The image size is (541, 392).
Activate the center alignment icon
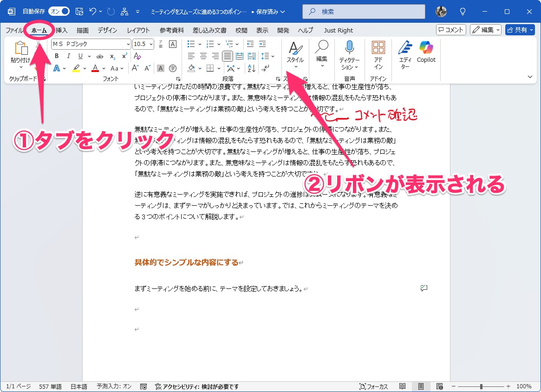point(203,56)
